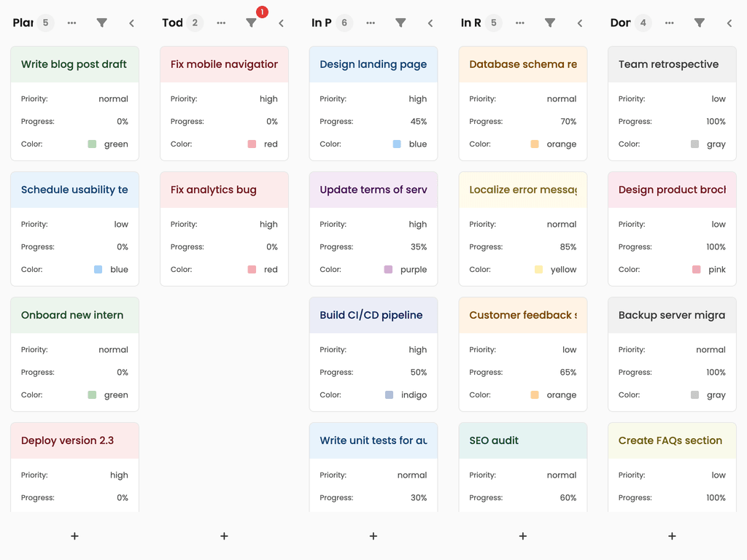
Task: Filter cards in the Dor column
Action: click(700, 23)
